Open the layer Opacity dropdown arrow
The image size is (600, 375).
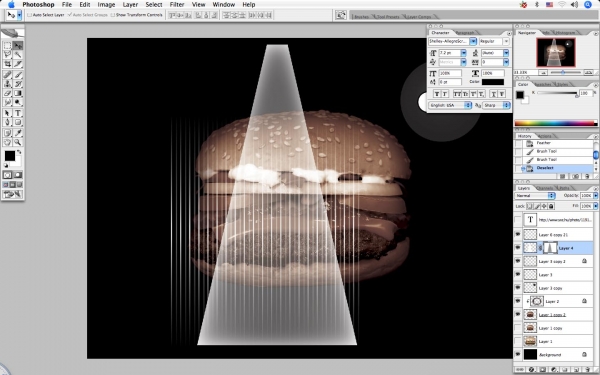tap(595, 196)
